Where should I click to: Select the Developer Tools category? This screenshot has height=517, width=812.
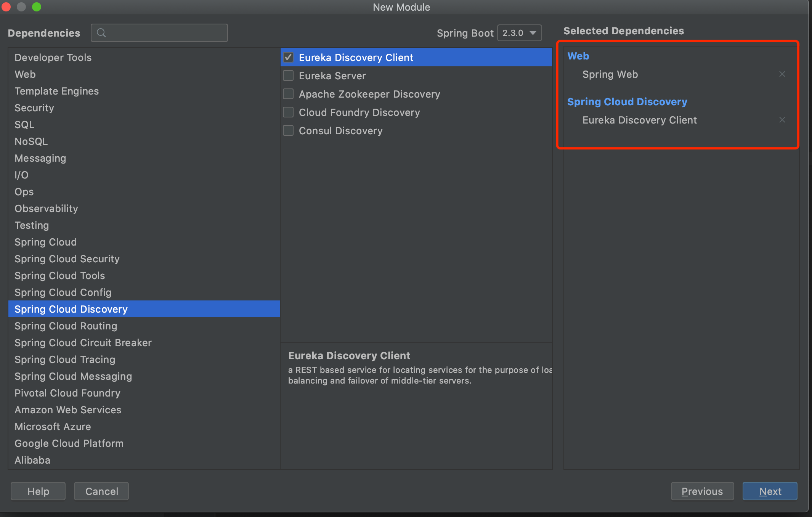point(53,58)
